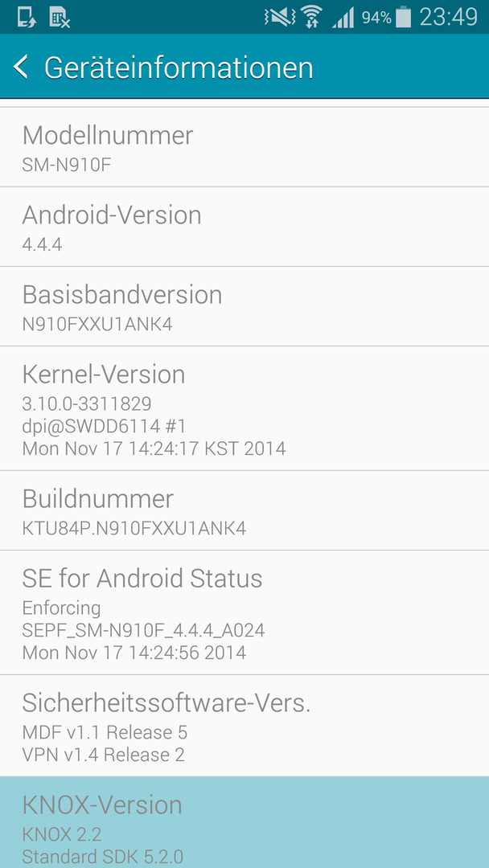Open SE for Android Status entry
The image size is (489, 868).
(x=244, y=612)
